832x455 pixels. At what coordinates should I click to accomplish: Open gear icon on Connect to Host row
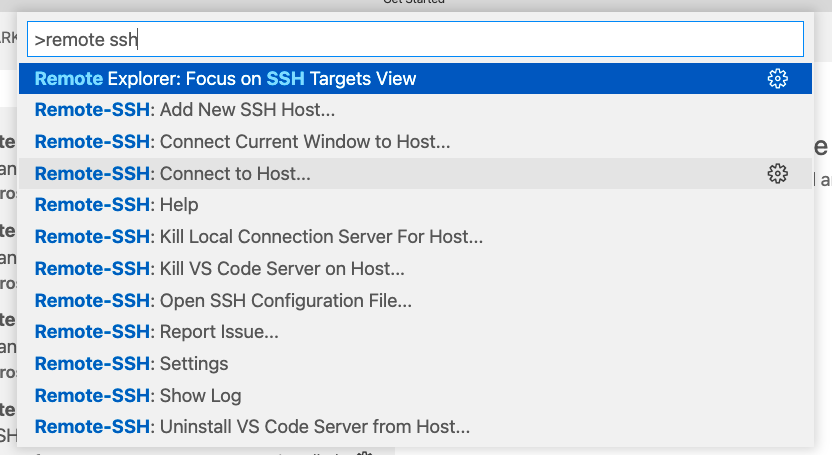(777, 173)
